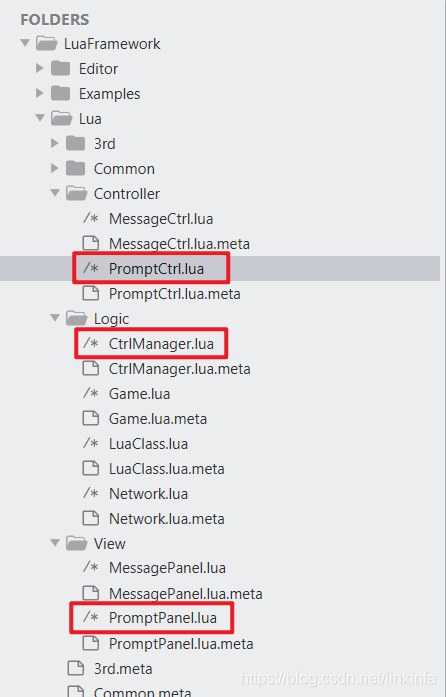
Task: Click the Examples folder icon
Action: coord(60,93)
